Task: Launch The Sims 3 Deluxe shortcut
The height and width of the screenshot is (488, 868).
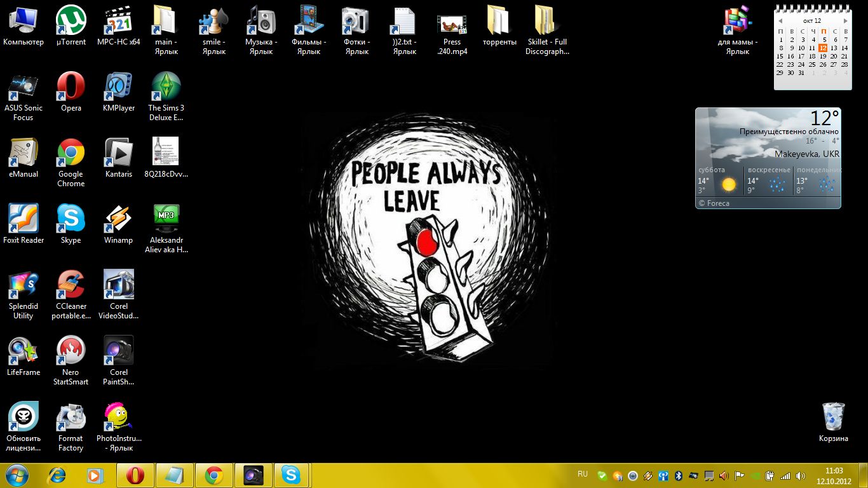Action: click(x=166, y=97)
